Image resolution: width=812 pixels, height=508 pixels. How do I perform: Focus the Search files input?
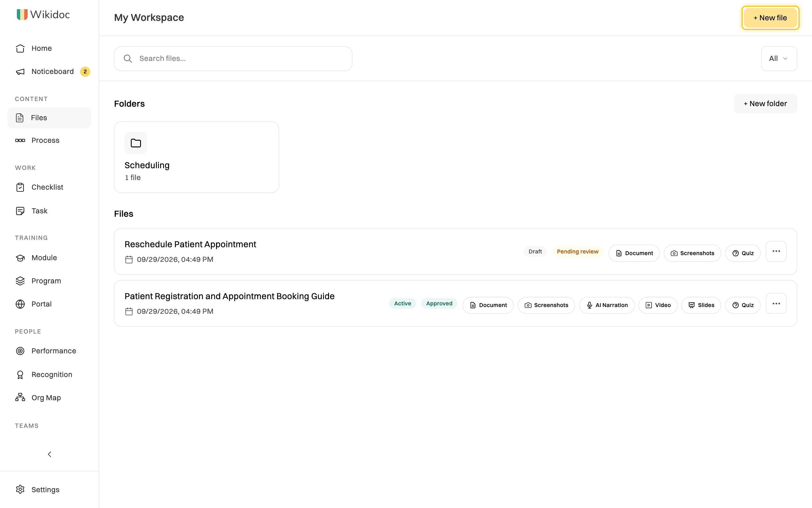[233, 59]
